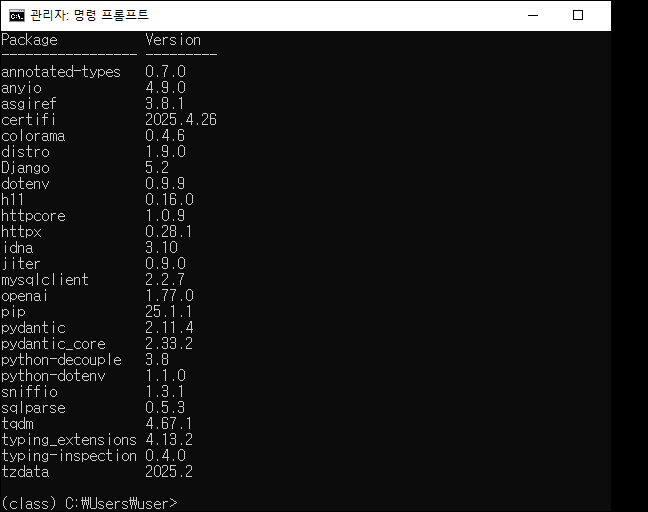Click the 'Version' column header
Viewport: 648px width, 512px height.
[173, 40]
